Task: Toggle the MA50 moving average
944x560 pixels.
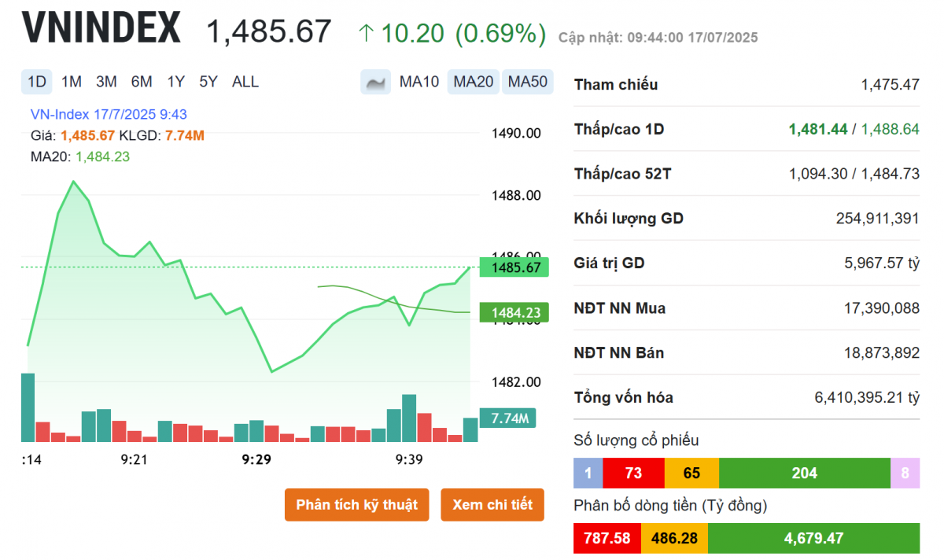Action: tap(528, 82)
